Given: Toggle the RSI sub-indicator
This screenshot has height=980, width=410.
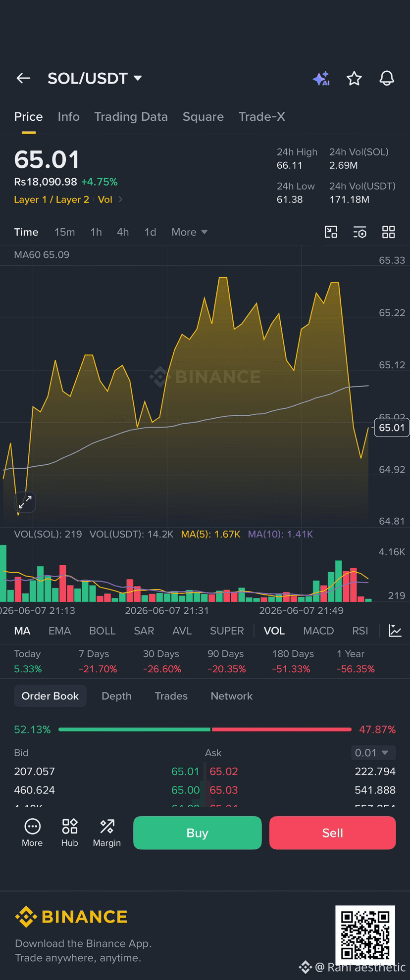Looking at the screenshot, I should click(360, 631).
